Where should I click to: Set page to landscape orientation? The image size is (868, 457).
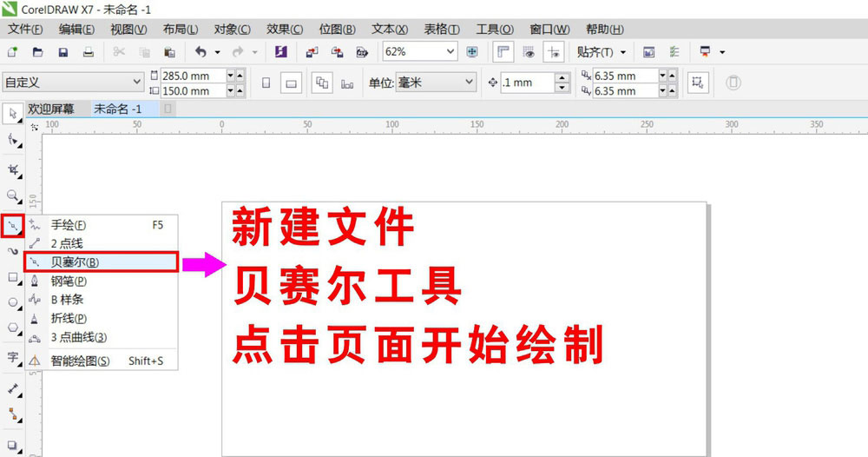pyautogui.click(x=291, y=83)
